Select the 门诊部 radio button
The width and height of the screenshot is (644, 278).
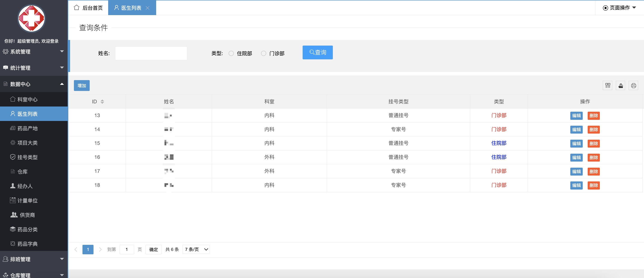click(x=263, y=53)
